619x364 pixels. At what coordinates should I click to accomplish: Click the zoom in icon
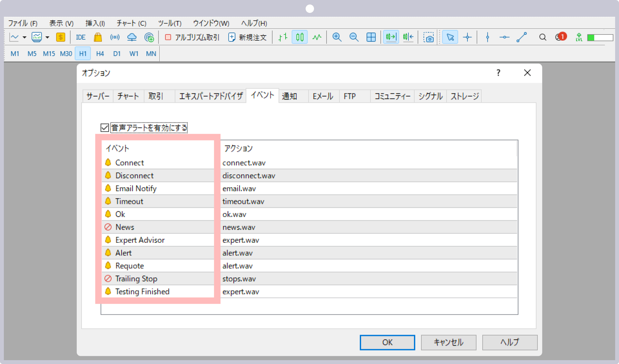click(x=337, y=37)
